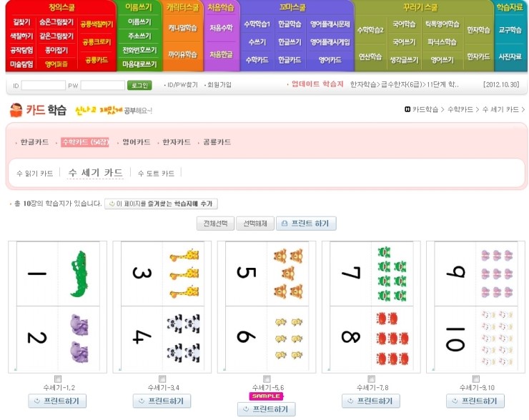This screenshot has width=529, height=420.
Task: Click the ID input field
Action: point(44,85)
